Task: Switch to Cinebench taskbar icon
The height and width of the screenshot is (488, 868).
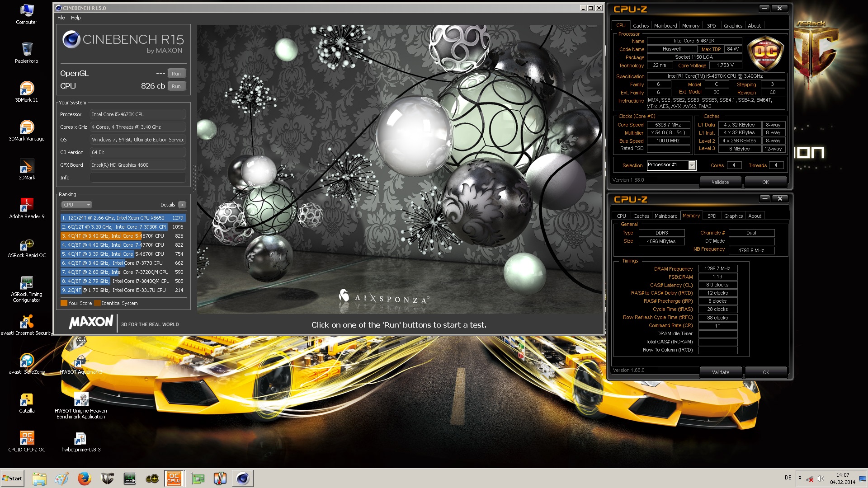Action: [x=243, y=478]
